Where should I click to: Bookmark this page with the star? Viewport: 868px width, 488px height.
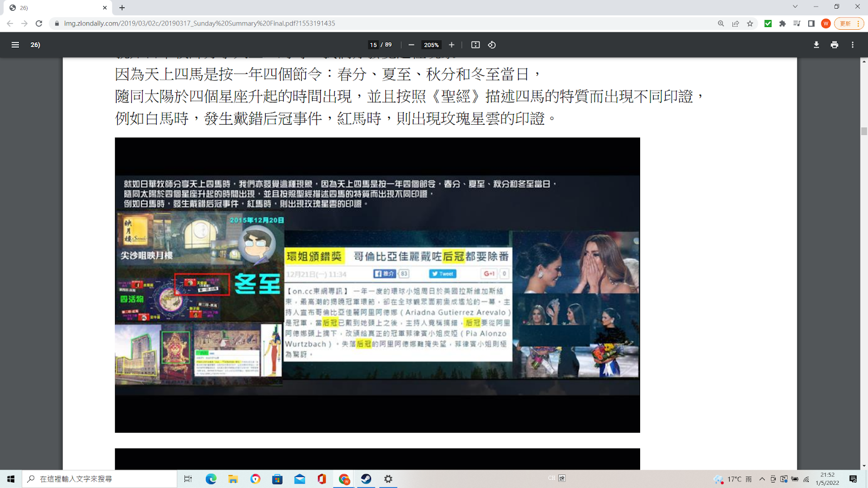pos(750,23)
